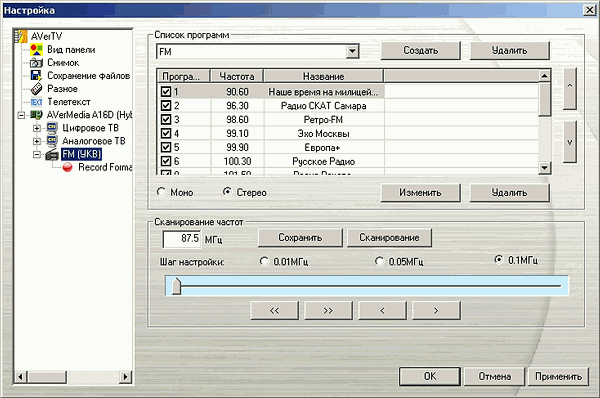Collapse the FM (УКВ) tree node

tap(37, 155)
